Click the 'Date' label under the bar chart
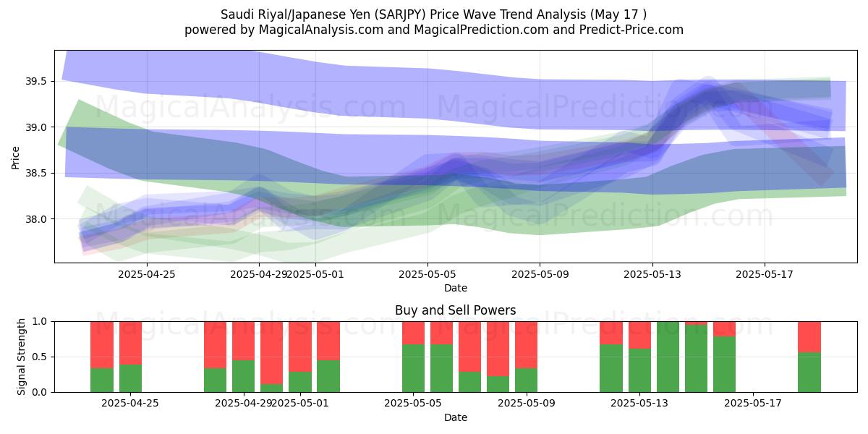868x434 pixels. click(456, 417)
